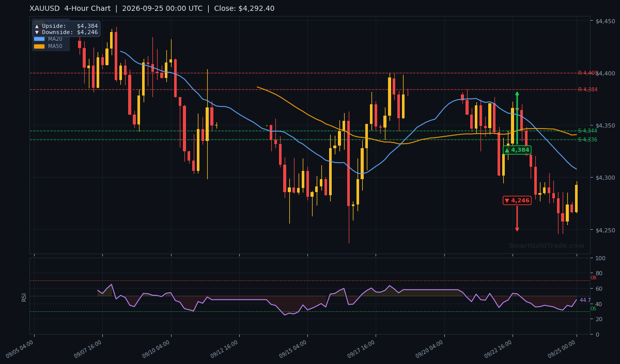The height and width of the screenshot is (364, 620).
Task: Click the $4,350 price axis label
Action: click(x=605, y=125)
